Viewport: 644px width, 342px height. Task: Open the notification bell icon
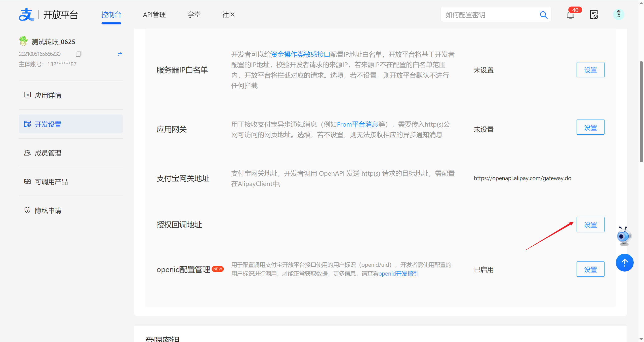[570, 15]
